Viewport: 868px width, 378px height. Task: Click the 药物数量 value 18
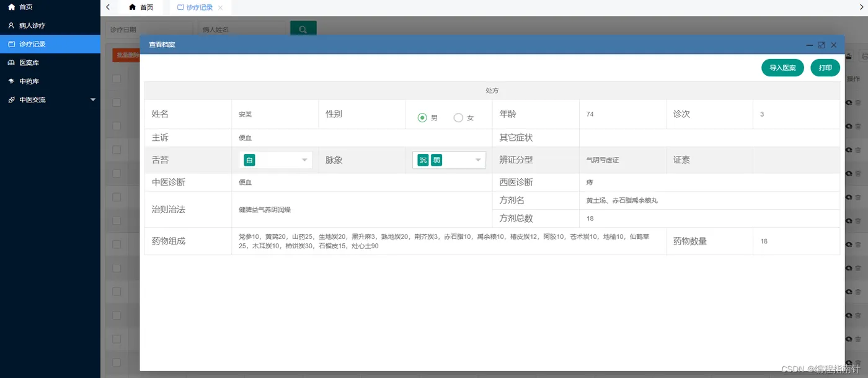click(764, 241)
